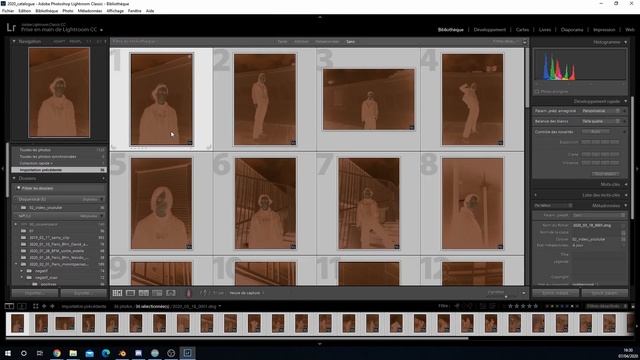Viewport: 640px width, 360px height.
Task: Open the Métadonnées menu
Action: [x=90, y=11]
